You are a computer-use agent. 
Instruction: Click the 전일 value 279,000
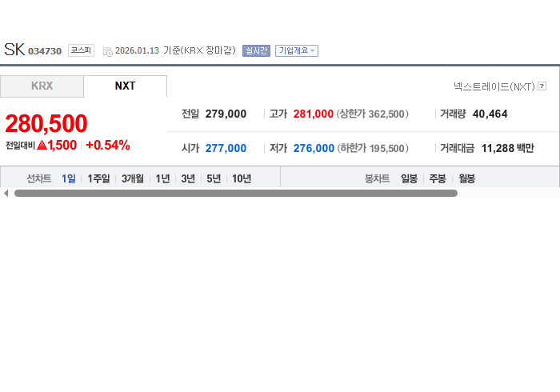226,114
